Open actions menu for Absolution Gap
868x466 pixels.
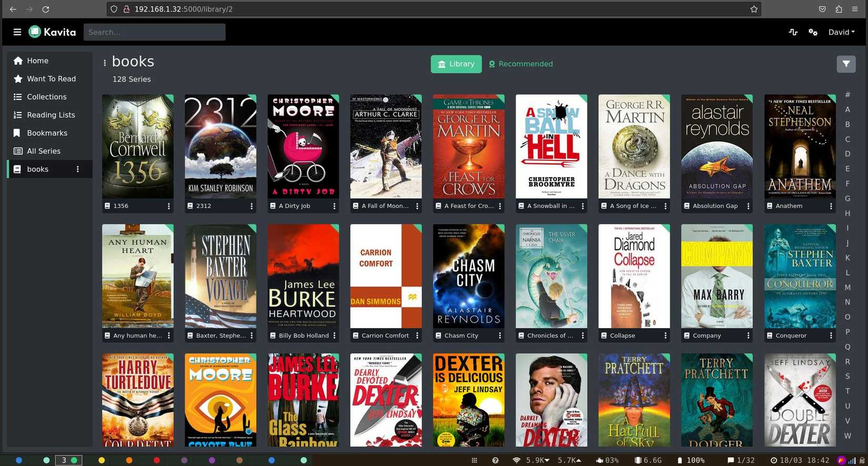tap(748, 206)
